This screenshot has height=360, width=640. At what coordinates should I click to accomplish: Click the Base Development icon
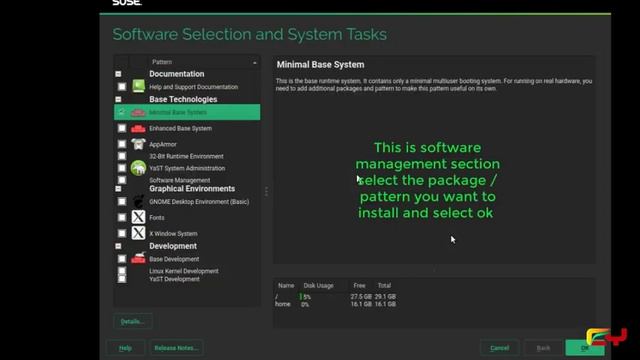click(x=138, y=258)
